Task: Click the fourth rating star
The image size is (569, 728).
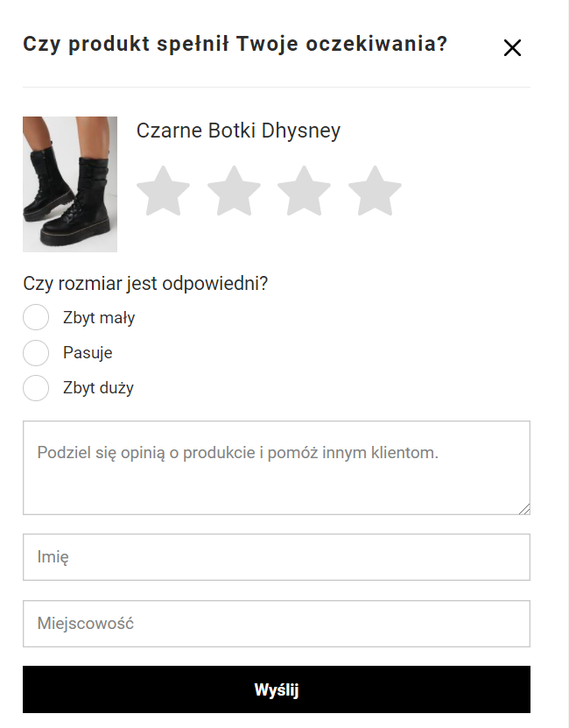Action: (375, 191)
